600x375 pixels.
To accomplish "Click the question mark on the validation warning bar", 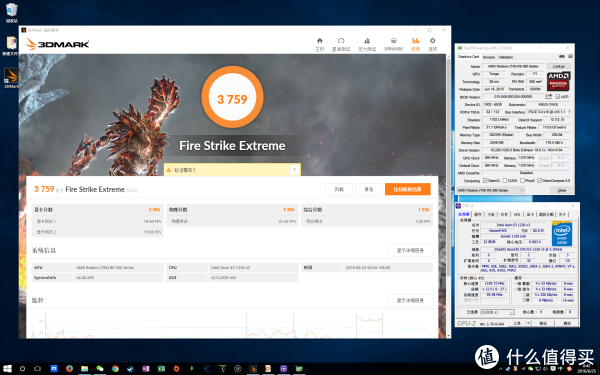I will (x=294, y=170).
